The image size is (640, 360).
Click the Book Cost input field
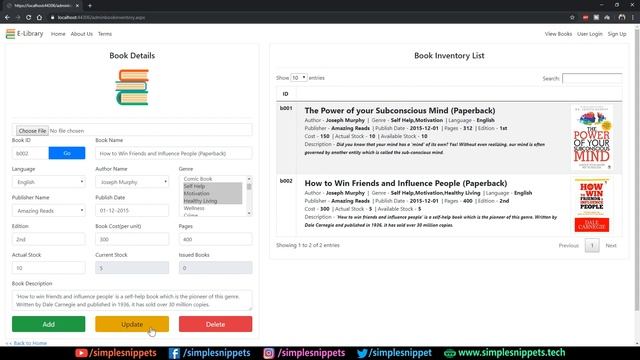coord(132,239)
